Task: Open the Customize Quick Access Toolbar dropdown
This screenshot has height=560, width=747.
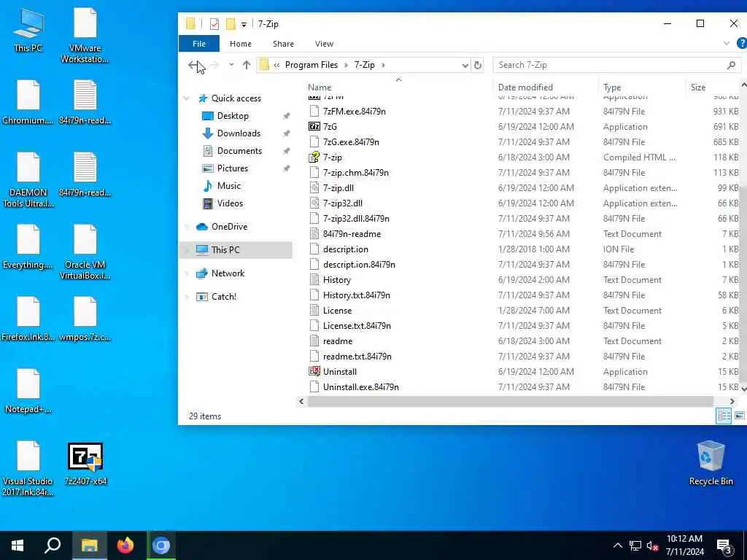Action: [x=244, y=24]
